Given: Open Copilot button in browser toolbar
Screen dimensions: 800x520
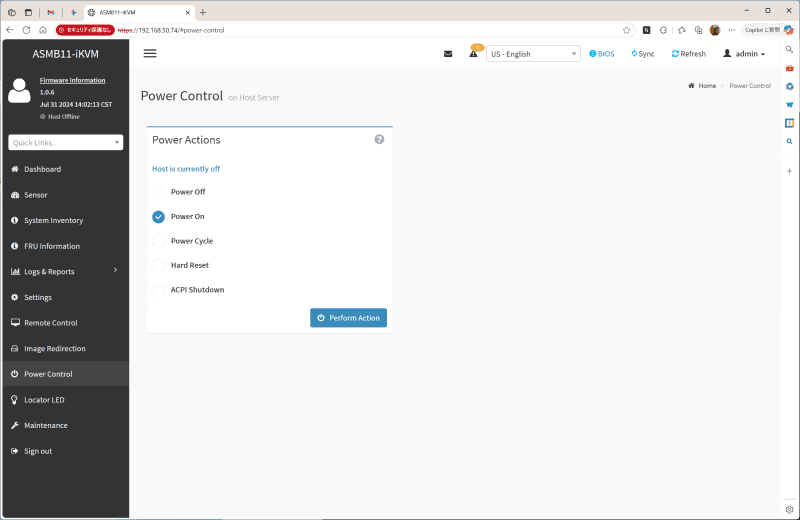Looking at the screenshot, I should 768,30.
